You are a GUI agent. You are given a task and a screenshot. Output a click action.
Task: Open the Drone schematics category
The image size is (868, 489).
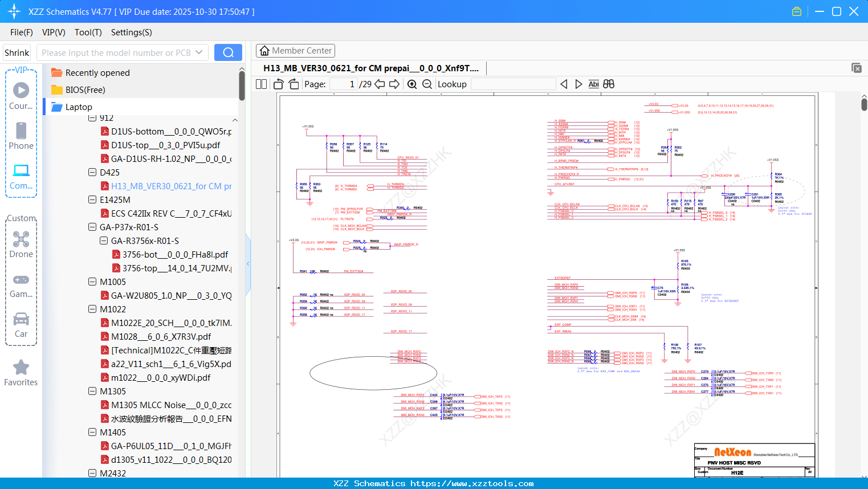21,244
